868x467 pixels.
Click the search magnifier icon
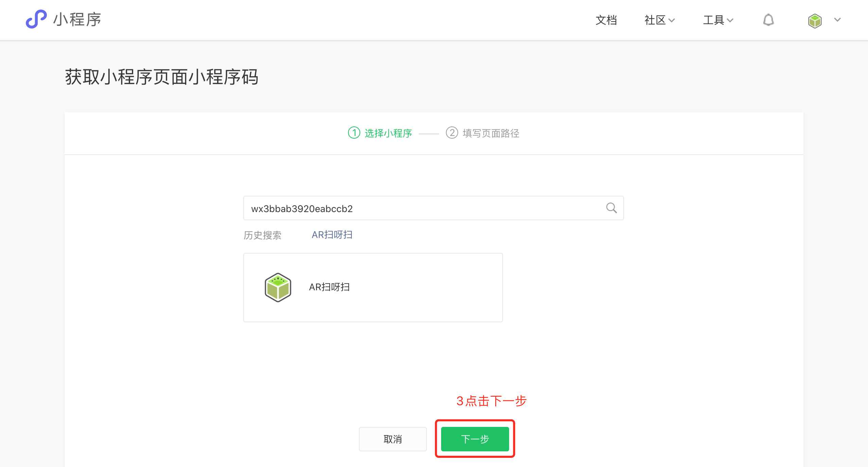pyautogui.click(x=611, y=208)
